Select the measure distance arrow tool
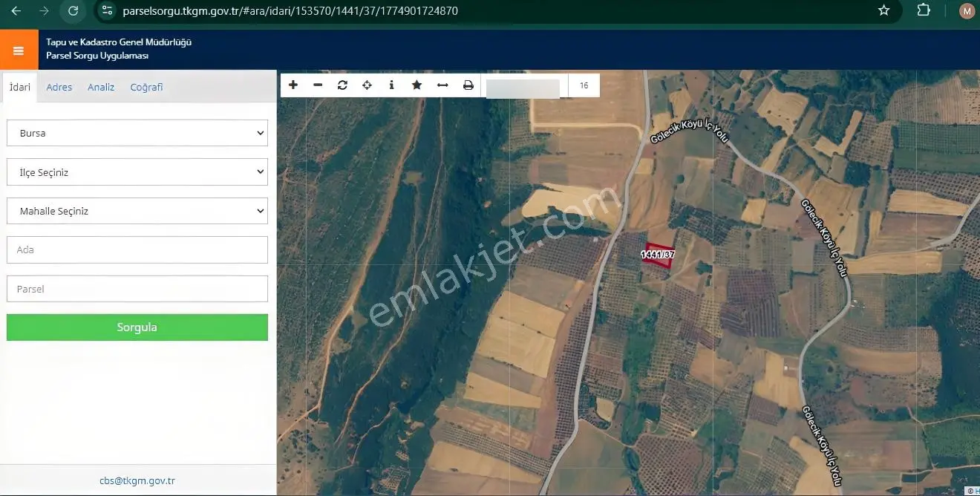 (x=442, y=85)
